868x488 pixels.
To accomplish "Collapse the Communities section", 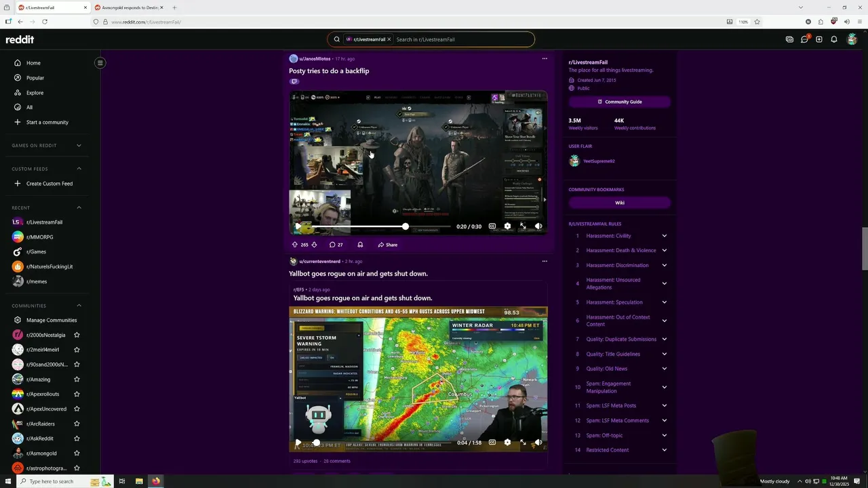I will (x=79, y=306).
